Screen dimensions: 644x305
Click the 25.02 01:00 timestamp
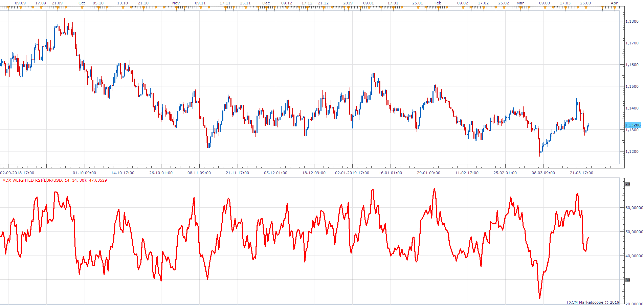pos(505,173)
